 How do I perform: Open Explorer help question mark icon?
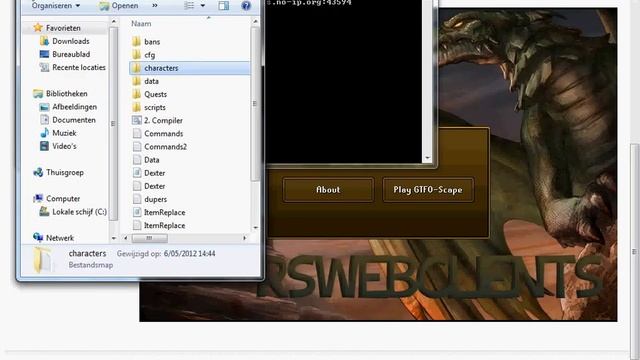tap(246, 6)
